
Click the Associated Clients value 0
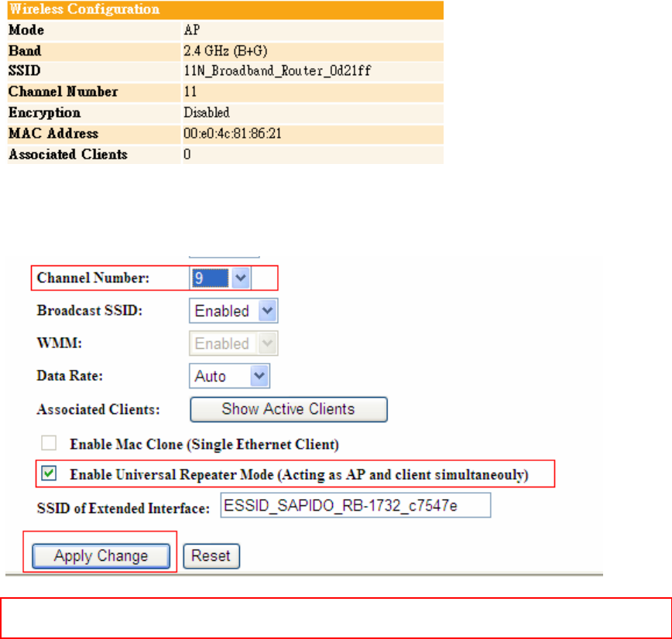coord(187,154)
